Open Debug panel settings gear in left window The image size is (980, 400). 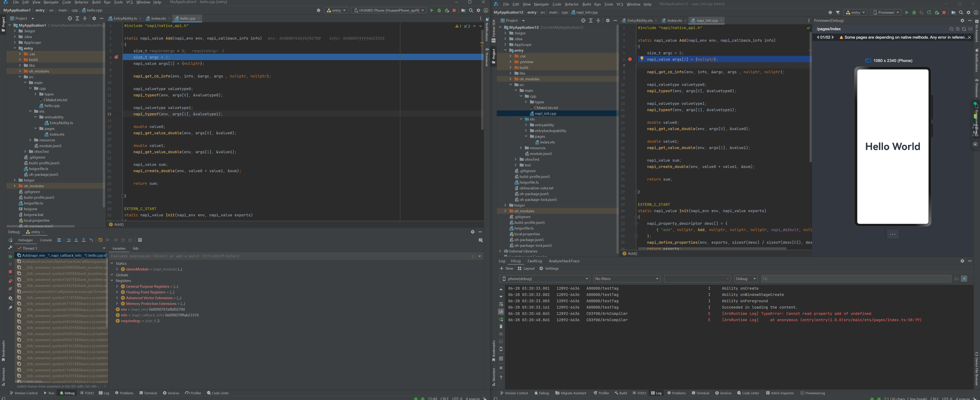(x=472, y=232)
